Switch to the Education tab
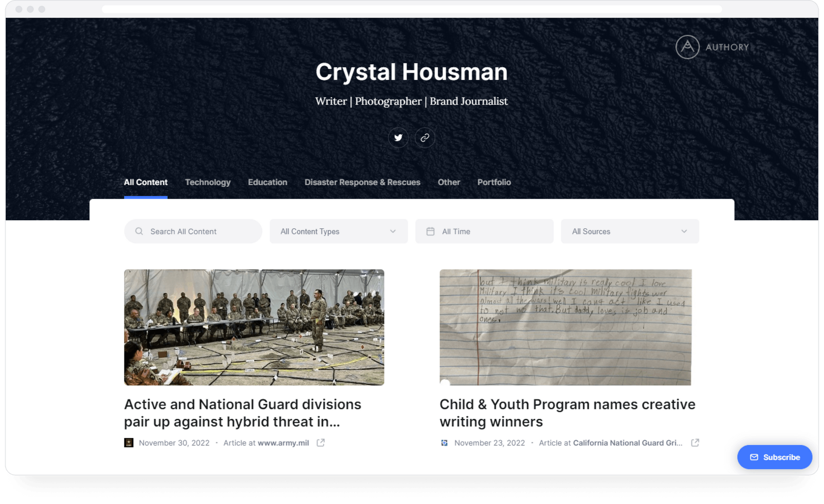 267,182
